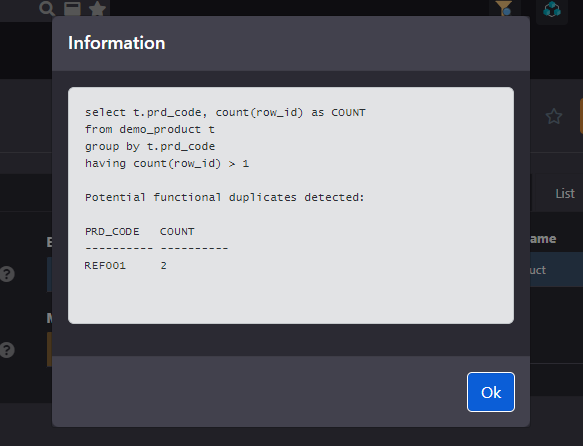Select the highlighted row ending in 'uct'
The image size is (583, 446).
pos(556,270)
